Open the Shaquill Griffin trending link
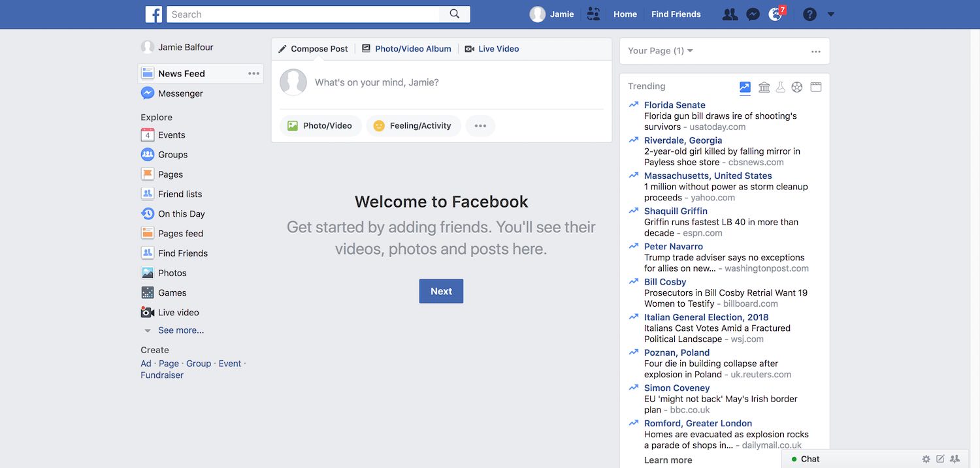This screenshot has width=980, height=468. (676, 211)
